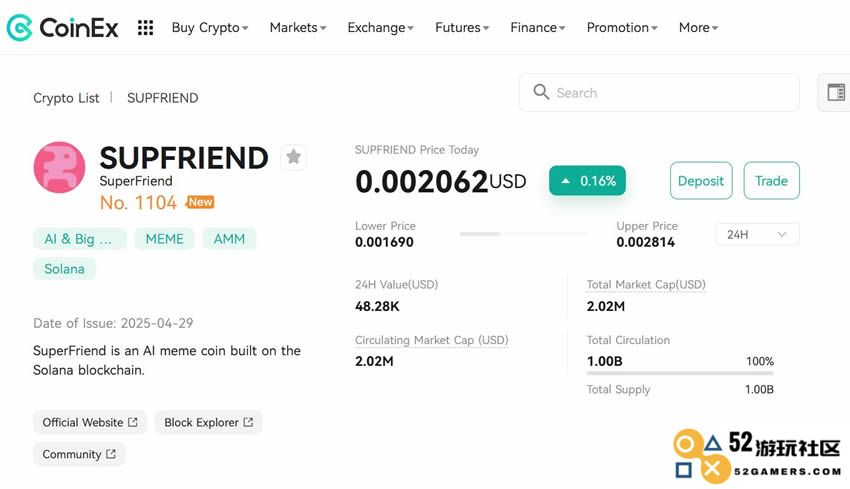Image resolution: width=850 pixels, height=489 pixels.
Task: Click the Trade button
Action: (771, 181)
